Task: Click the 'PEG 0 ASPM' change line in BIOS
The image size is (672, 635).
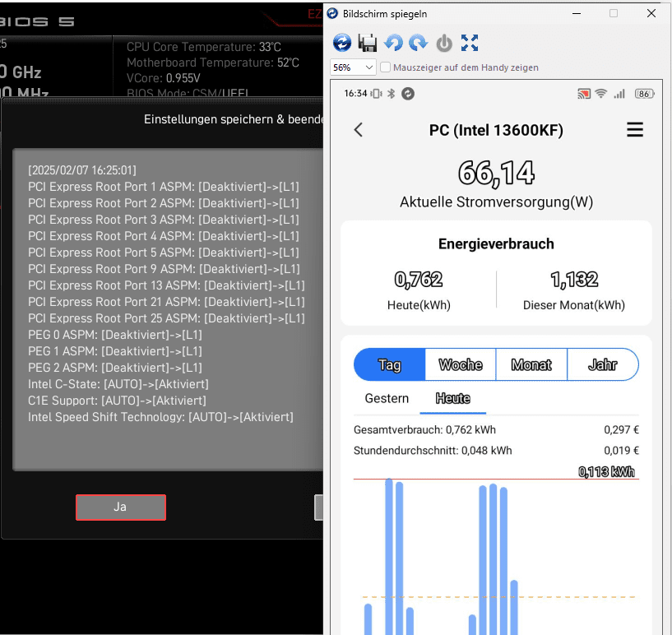Action: point(115,335)
